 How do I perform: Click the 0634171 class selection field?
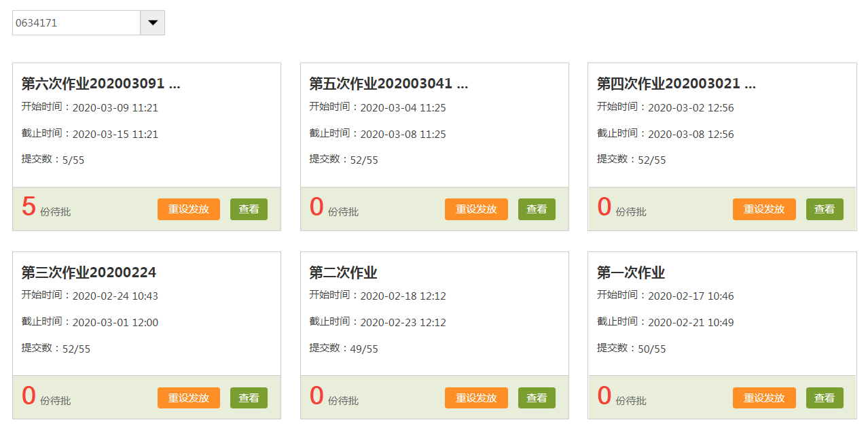click(76, 22)
